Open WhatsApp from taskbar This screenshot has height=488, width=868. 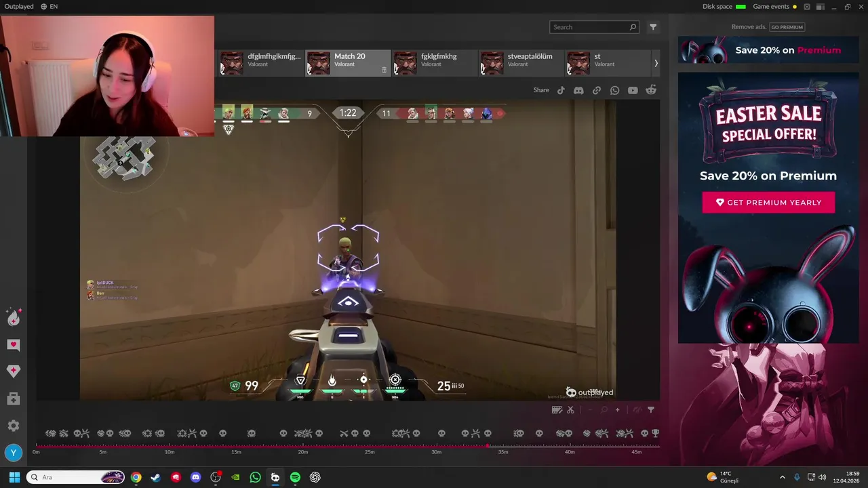tap(255, 477)
